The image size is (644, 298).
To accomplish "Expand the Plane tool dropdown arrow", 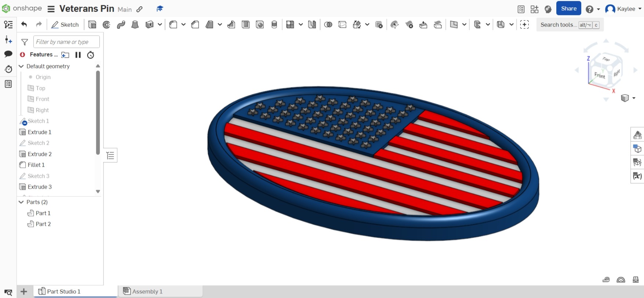I will click(x=464, y=25).
